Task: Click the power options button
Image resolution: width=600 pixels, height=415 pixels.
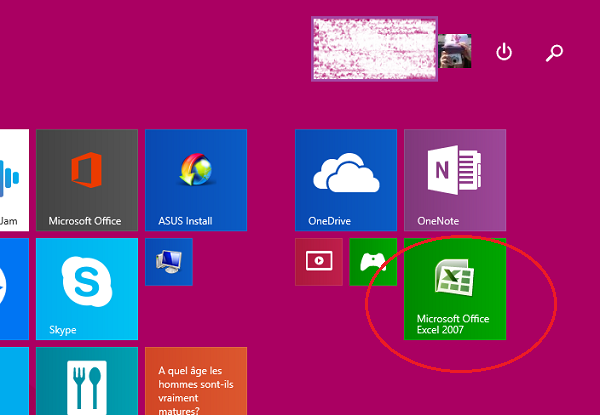Action: [x=504, y=52]
